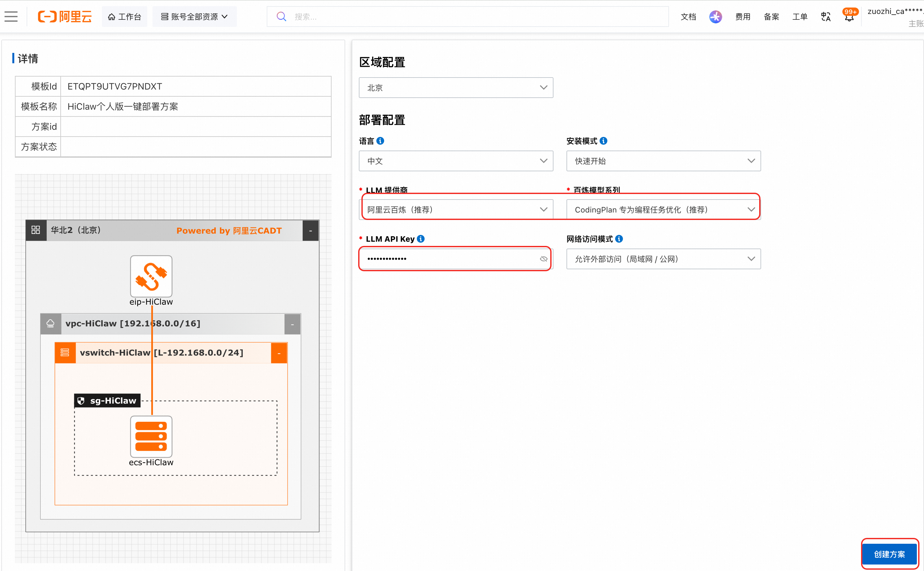Toggle API key visibility eye icon
The height and width of the screenshot is (571, 924).
pyautogui.click(x=543, y=259)
